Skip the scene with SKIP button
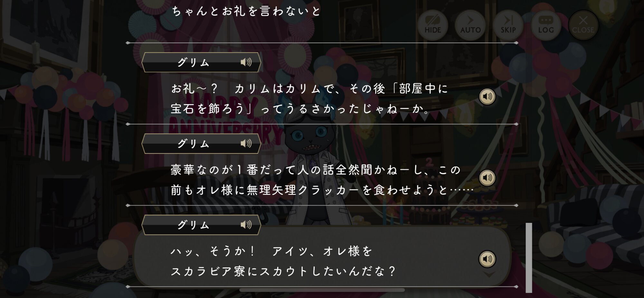The width and height of the screenshot is (644, 298). (508, 25)
